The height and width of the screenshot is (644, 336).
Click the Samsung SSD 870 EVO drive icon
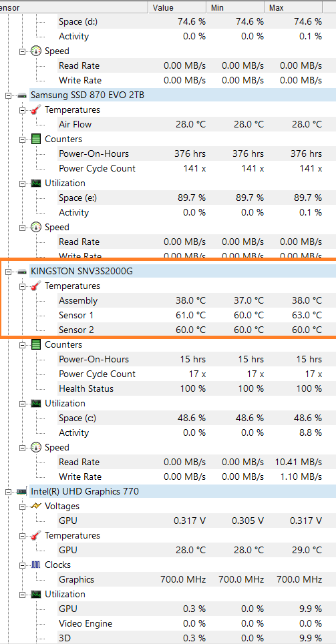point(22,95)
